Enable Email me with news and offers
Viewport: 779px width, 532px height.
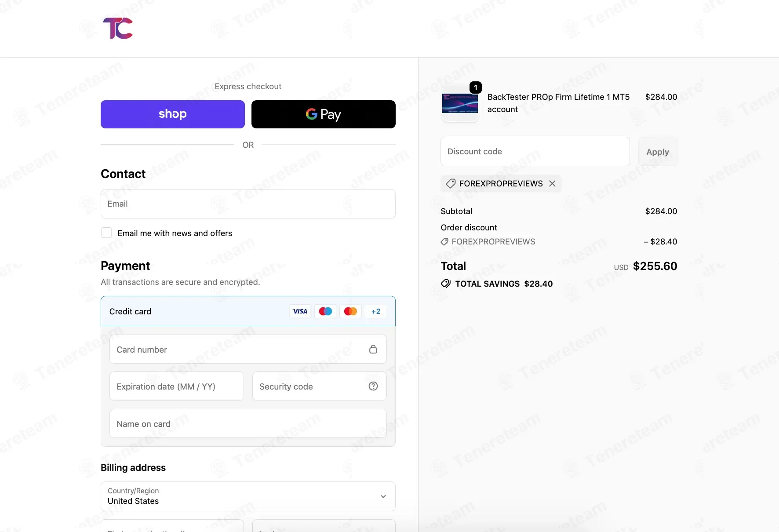click(106, 233)
